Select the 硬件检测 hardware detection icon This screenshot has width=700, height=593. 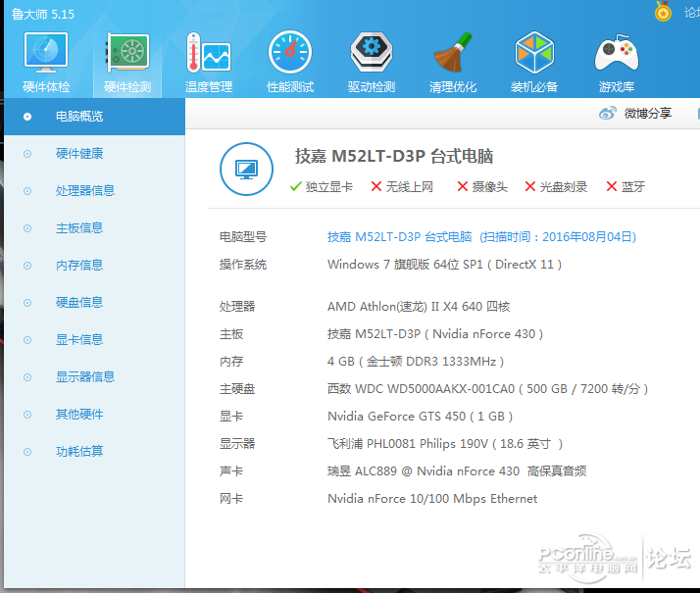point(127,62)
